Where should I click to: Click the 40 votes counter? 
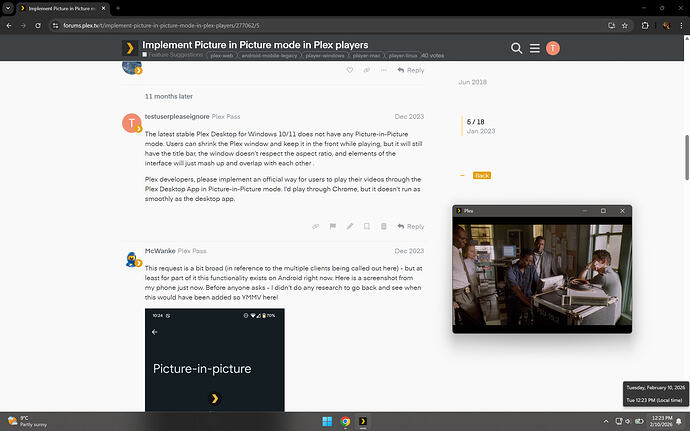click(x=433, y=55)
